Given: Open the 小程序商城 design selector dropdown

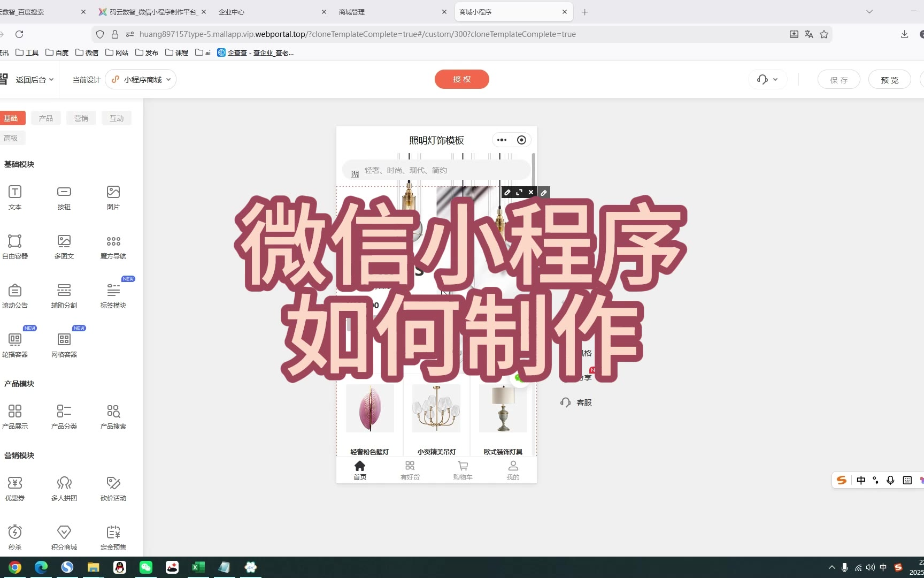Looking at the screenshot, I should click(x=141, y=79).
